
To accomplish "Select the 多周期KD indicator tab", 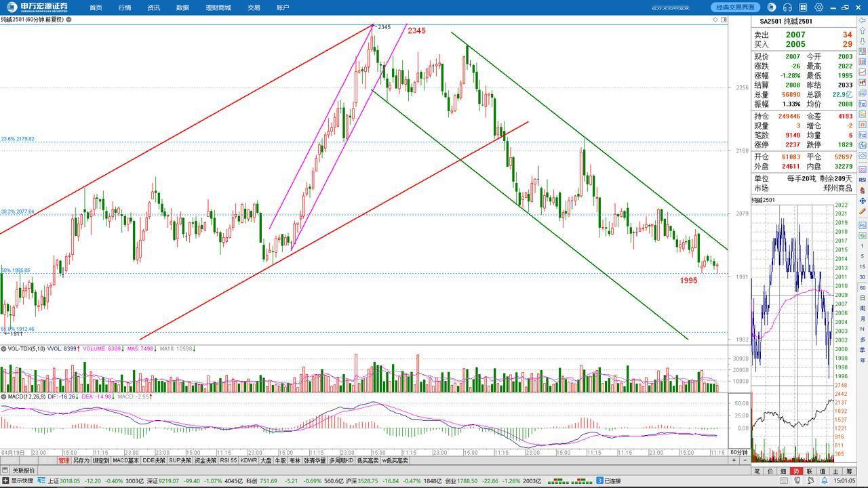I will click(342, 460).
